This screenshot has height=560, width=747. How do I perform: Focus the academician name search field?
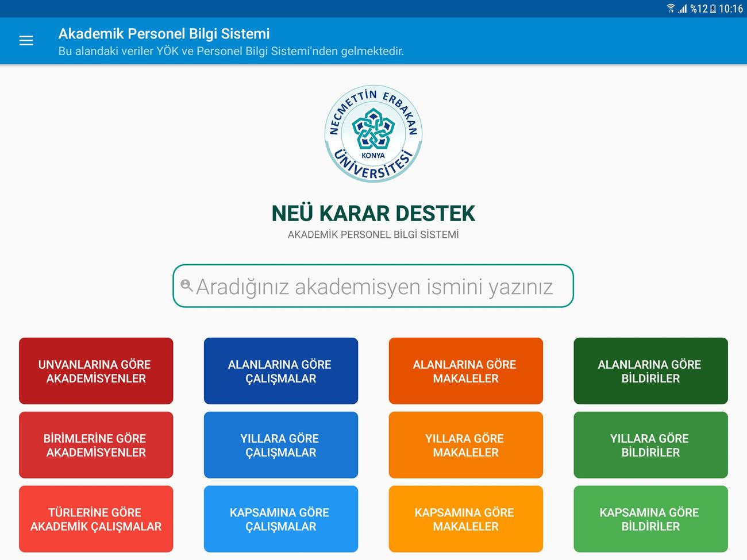pyautogui.click(x=373, y=286)
